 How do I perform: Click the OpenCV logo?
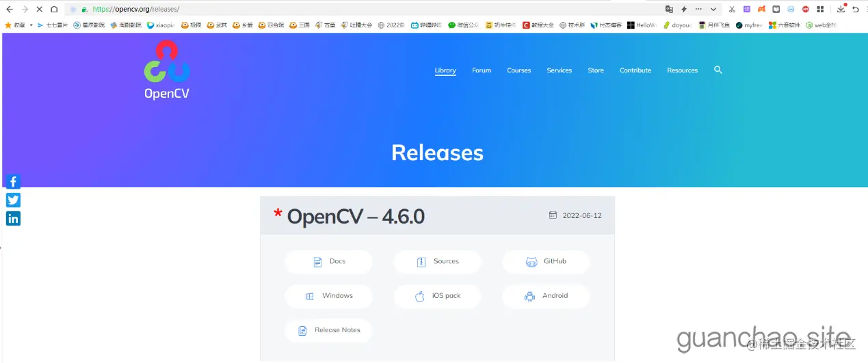tap(167, 70)
